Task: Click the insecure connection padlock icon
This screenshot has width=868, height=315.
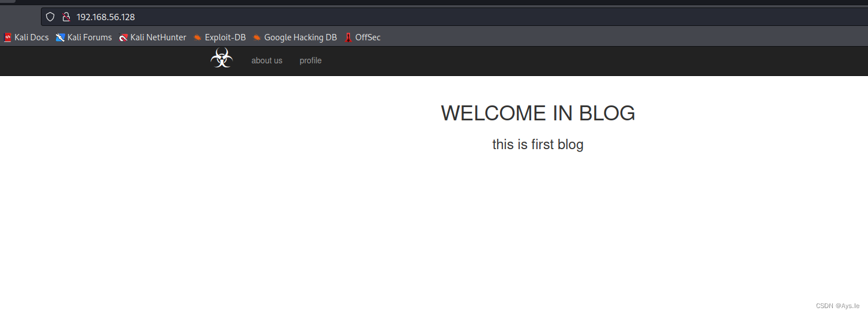Action: click(x=66, y=17)
